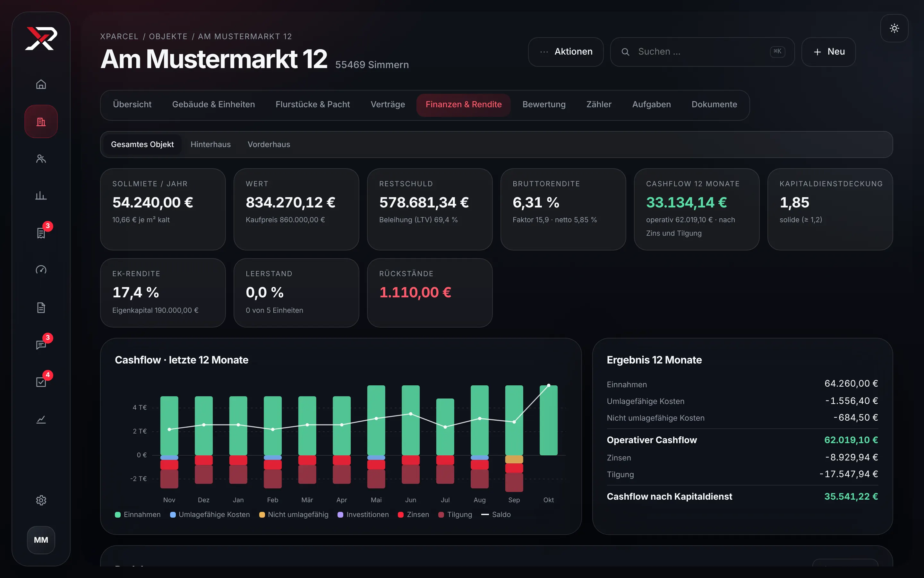Switch to the Dokumente tab

coord(714,104)
